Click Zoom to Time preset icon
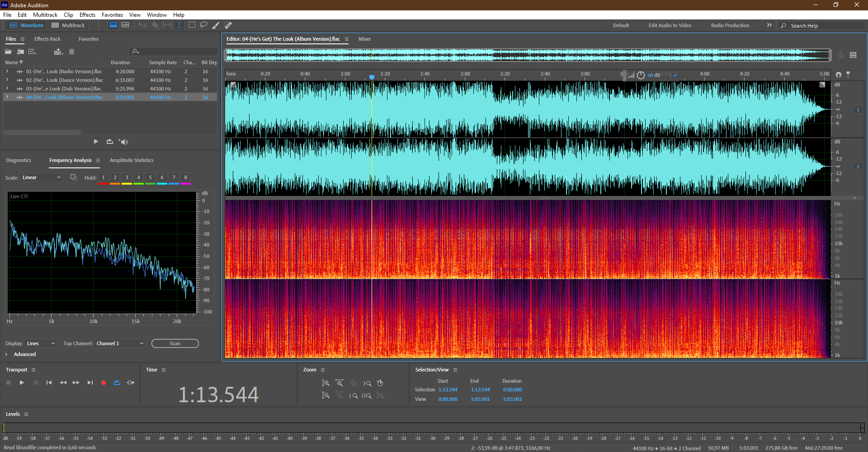868x452 pixels. pos(380,383)
